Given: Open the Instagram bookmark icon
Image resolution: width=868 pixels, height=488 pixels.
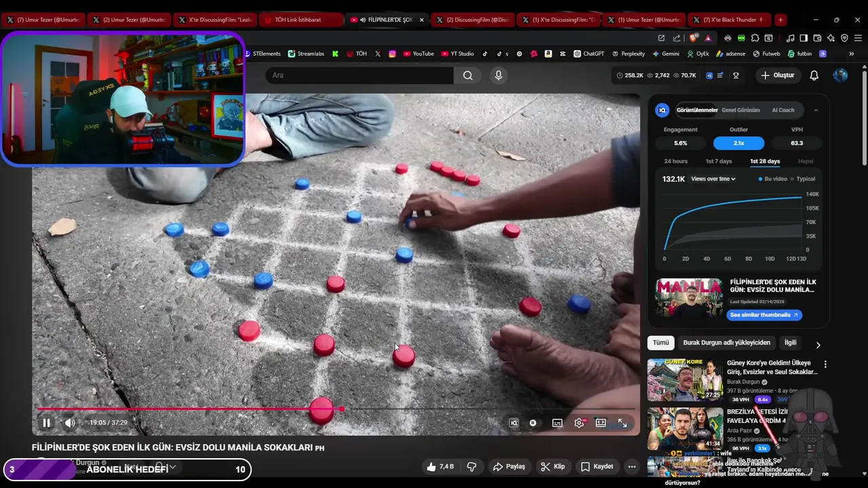Looking at the screenshot, I should pos(392,54).
